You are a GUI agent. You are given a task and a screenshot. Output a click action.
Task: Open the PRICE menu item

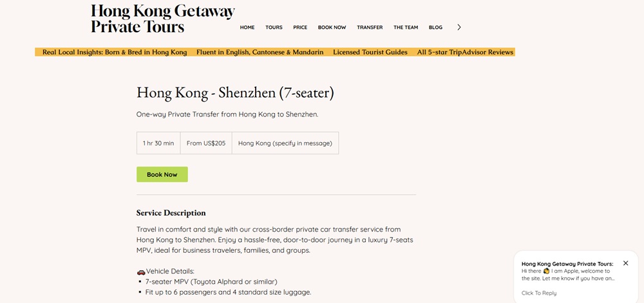300,28
